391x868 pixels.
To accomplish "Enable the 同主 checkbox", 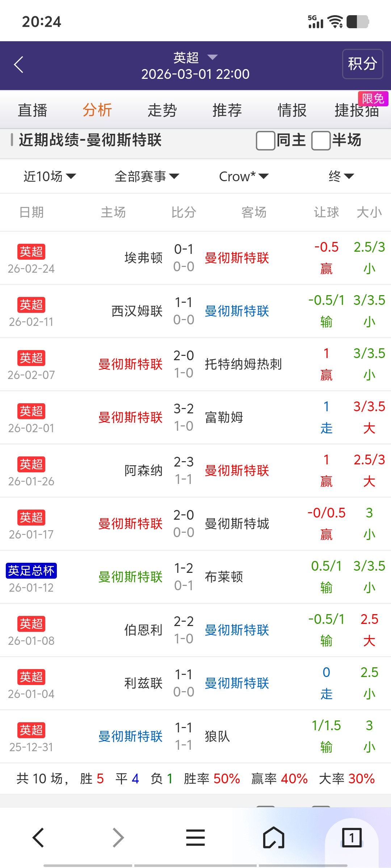I will tap(265, 140).
